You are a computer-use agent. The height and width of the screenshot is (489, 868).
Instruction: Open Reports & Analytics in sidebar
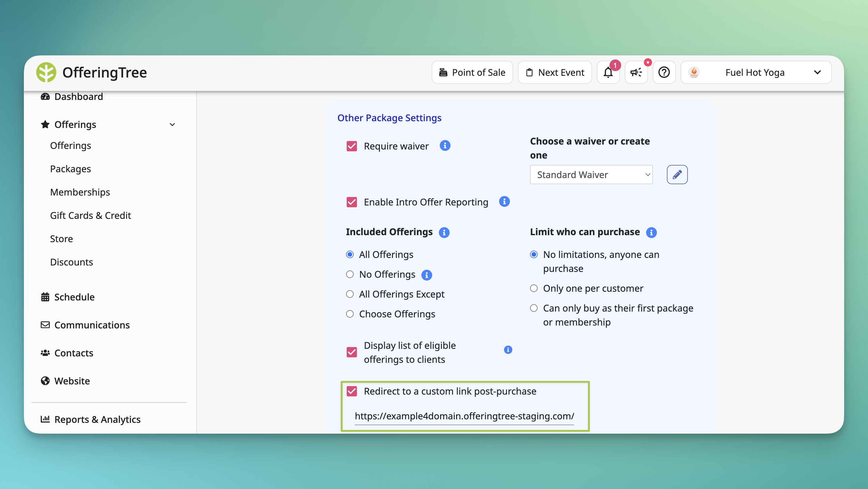(x=97, y=419)
